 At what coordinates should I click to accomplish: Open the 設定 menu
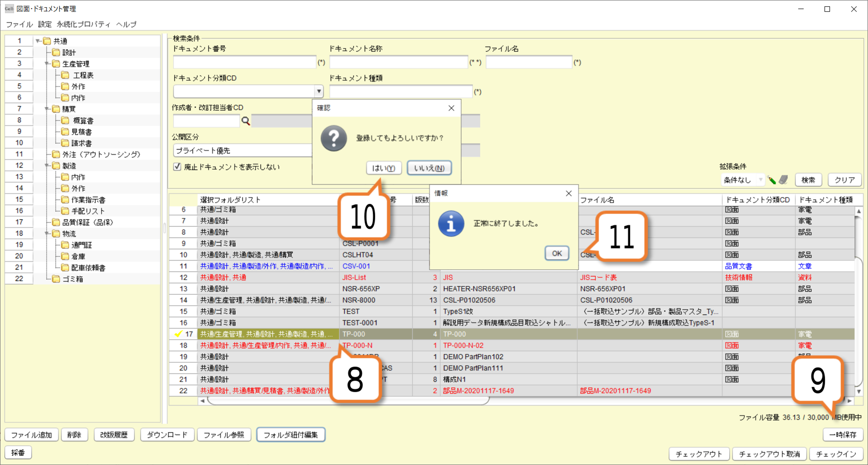click(45, 24)
